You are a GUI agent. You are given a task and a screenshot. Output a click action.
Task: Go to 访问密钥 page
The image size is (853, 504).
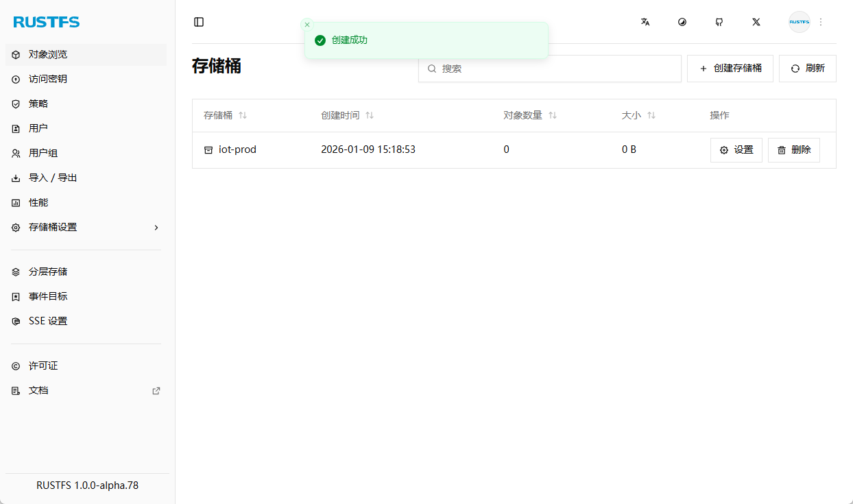click(86, 80)
